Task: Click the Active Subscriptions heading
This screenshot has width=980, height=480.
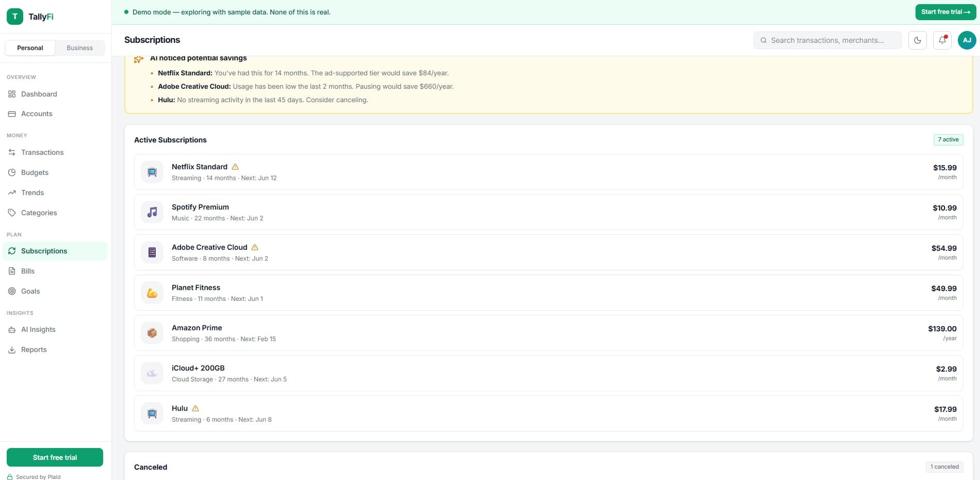Action: point(170,140)
